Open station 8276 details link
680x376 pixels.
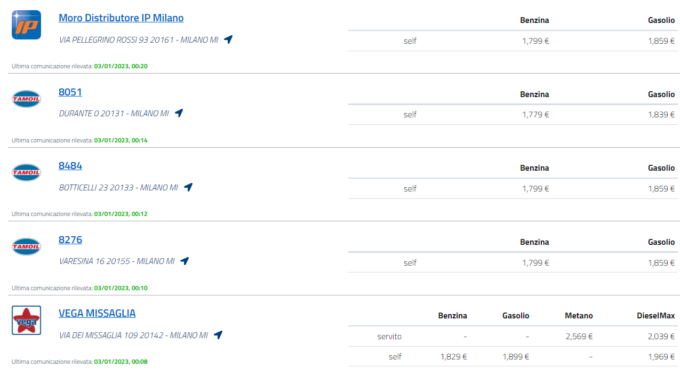(70, 240)
